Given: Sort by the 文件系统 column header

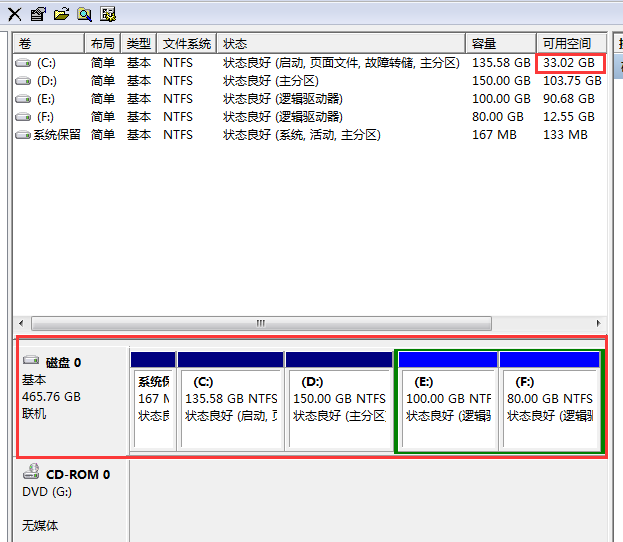Looking at the screenshot, I should click(187, 44).
